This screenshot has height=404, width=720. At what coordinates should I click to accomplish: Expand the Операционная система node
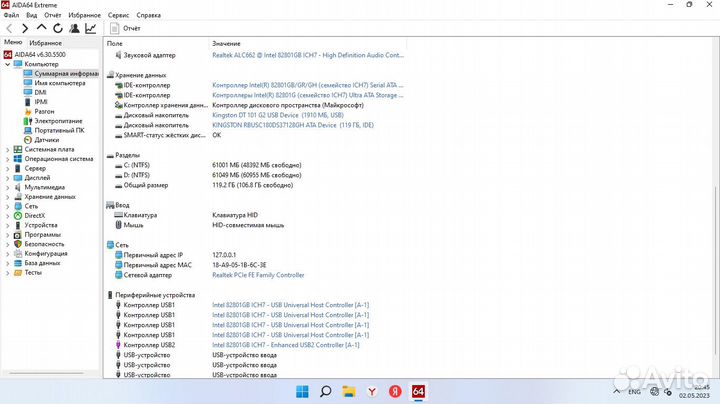7,159
